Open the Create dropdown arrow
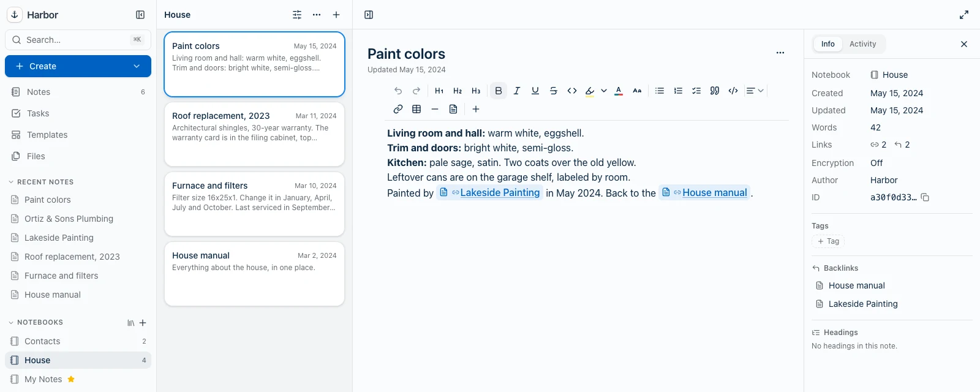Image resolution: width=980 pixels, height=392 pixels. [x=137, y=66]
